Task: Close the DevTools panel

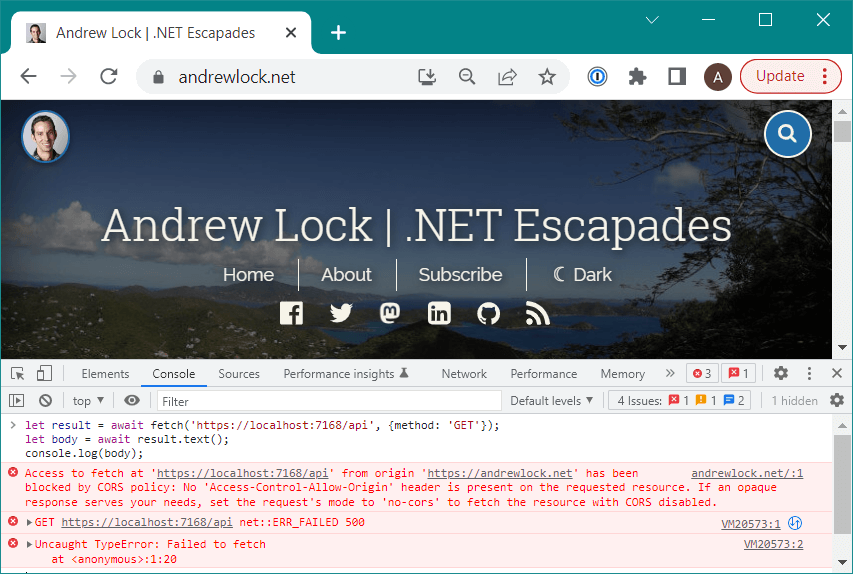Action: coord(837,373)
